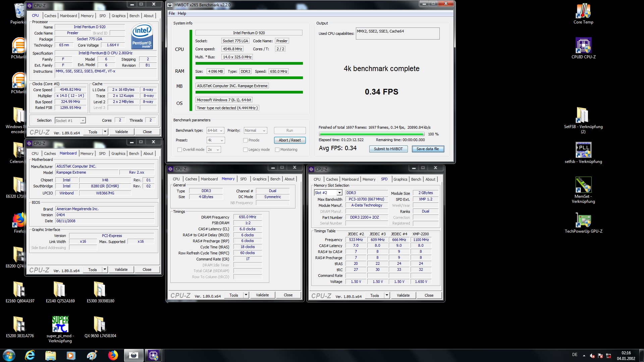Switch to the HWBOT x265 taskbar button
This screenshot has width=644, height=362.
point(133,355)
